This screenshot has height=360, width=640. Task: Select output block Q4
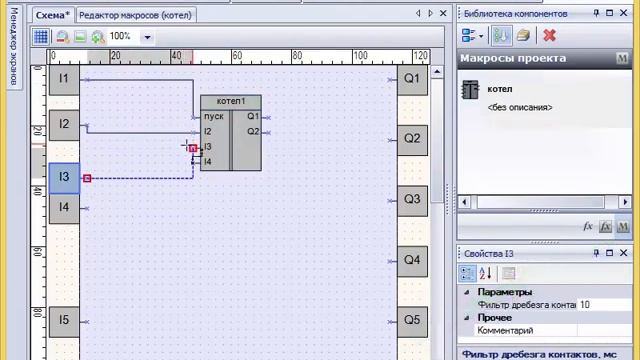(412, 261)
